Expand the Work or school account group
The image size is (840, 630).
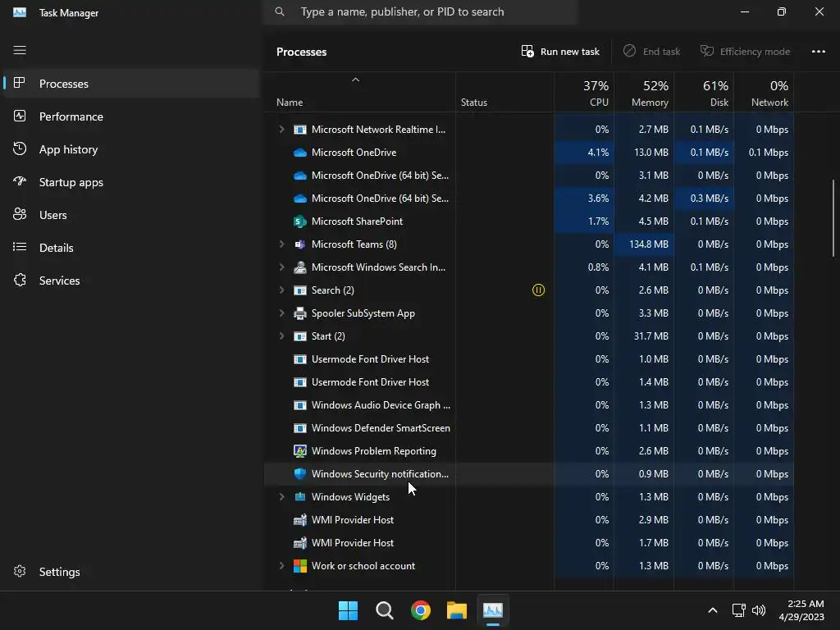pos(281,566)
